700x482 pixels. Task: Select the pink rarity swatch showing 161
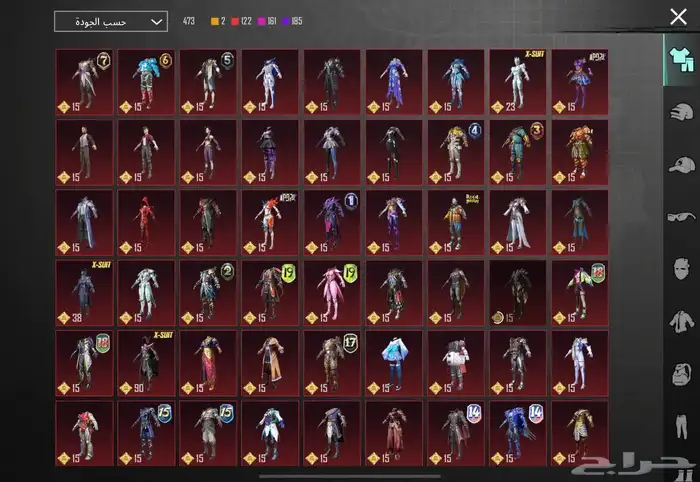[x=265, y=21]
